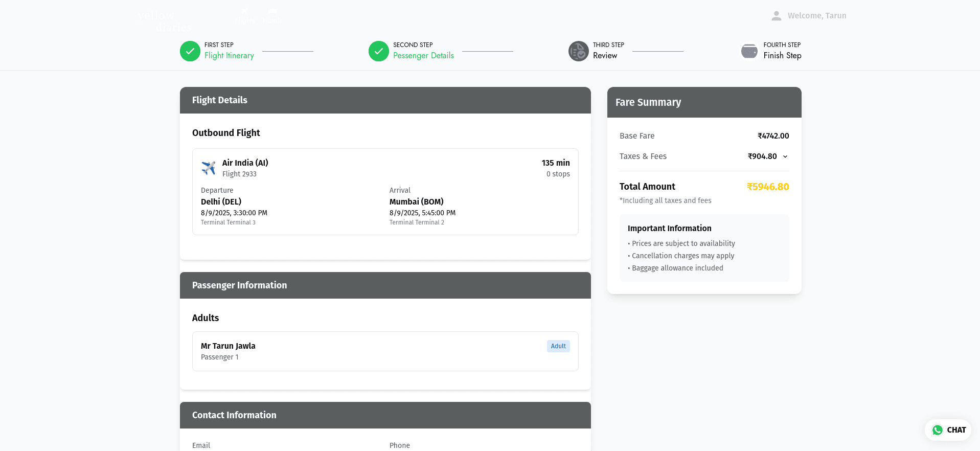Image resolution: width=980 pixels, height=451 pixels.
Task: Open the Flights section in header
Action: (244, 16)
